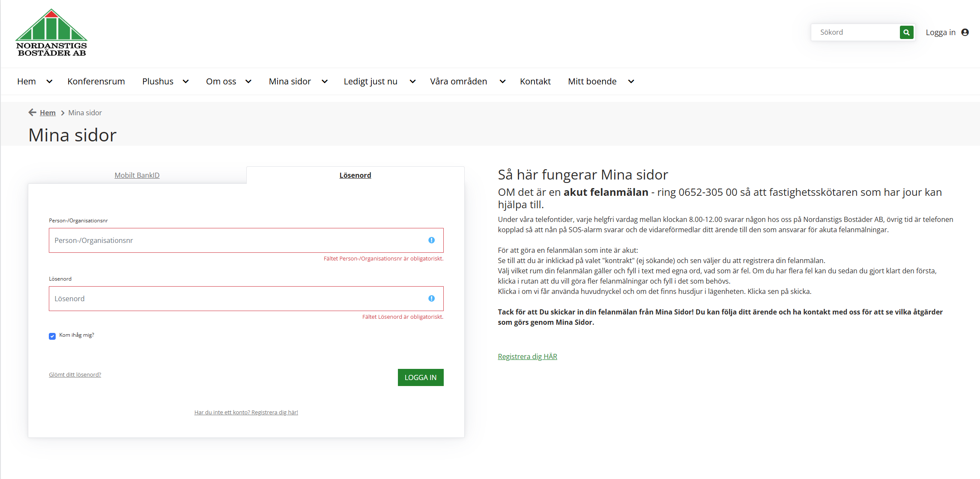Click info icon in Person-/Organisationsnr field
The image size is (980, 479).
tap(431, 240)
